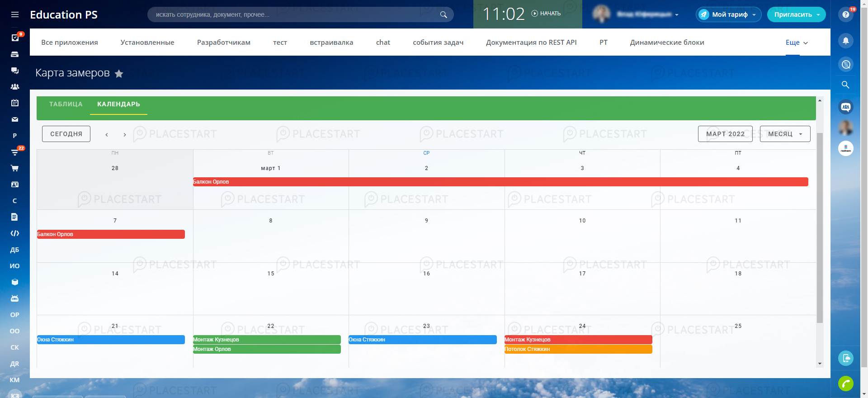Open Документация по REST API

tap(531, 43)
